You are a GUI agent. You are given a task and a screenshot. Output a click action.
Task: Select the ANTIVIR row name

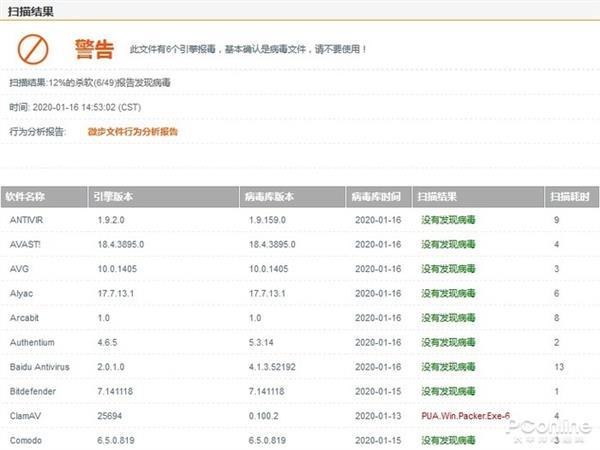point(26,220)
